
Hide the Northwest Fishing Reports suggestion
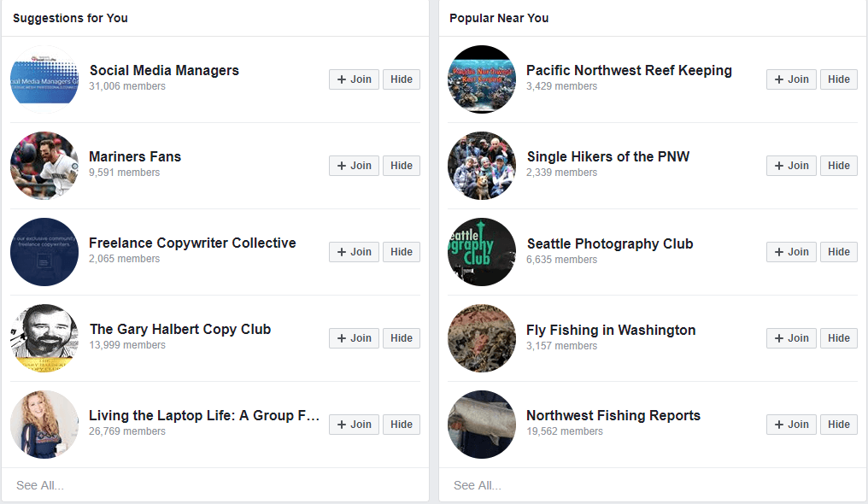[x=838, y=424]
